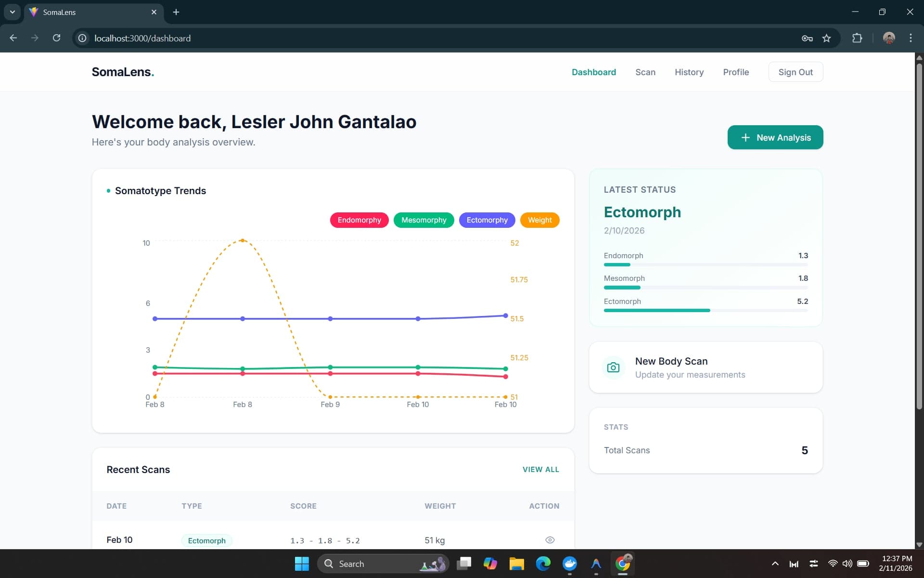This screenshot has width=924, height=578.
Task: Toggle the Weight series in chart legend
Action: (x=539, y=220)
